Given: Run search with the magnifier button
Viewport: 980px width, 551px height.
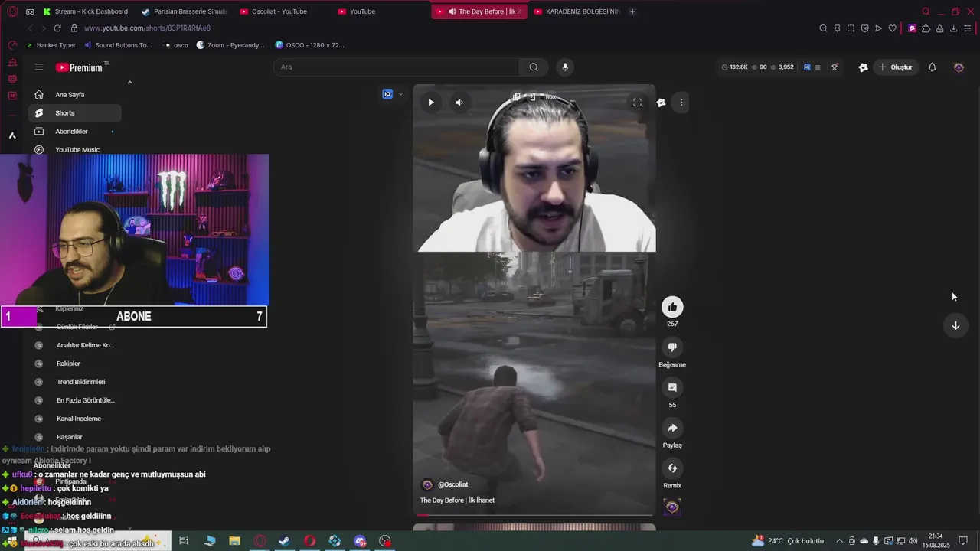Looking at the screenshot, I should pos(534,67).
